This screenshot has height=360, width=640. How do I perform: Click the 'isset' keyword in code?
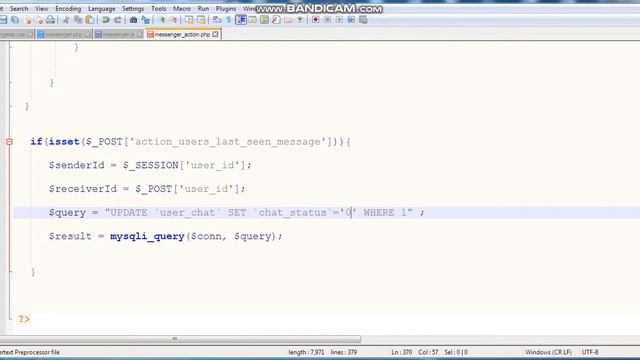pos(64,142)
